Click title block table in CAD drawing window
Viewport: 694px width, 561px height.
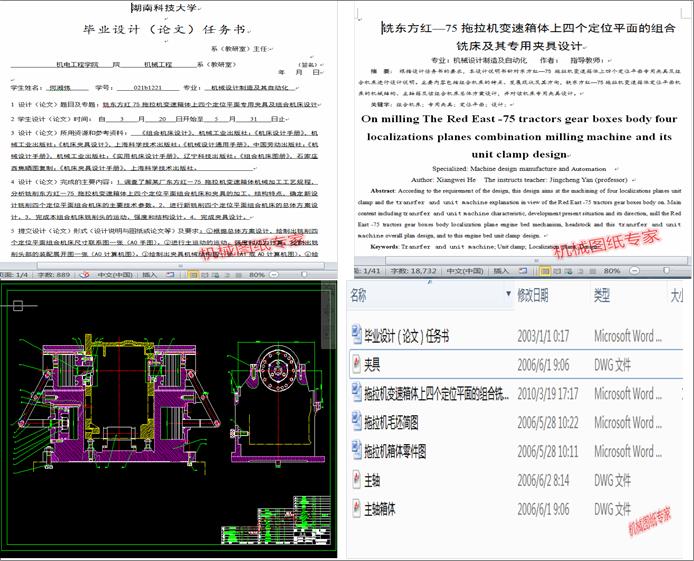[276, 520]
